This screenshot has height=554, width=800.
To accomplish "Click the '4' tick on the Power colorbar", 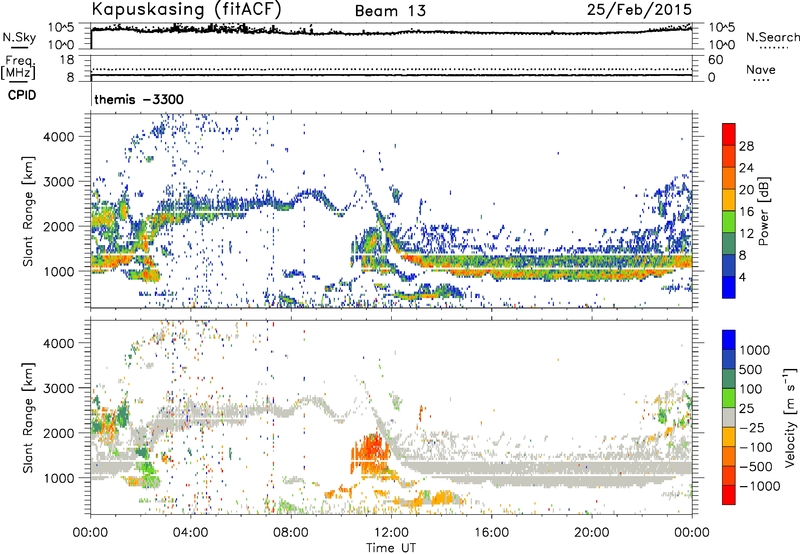I will click(742, 277).
